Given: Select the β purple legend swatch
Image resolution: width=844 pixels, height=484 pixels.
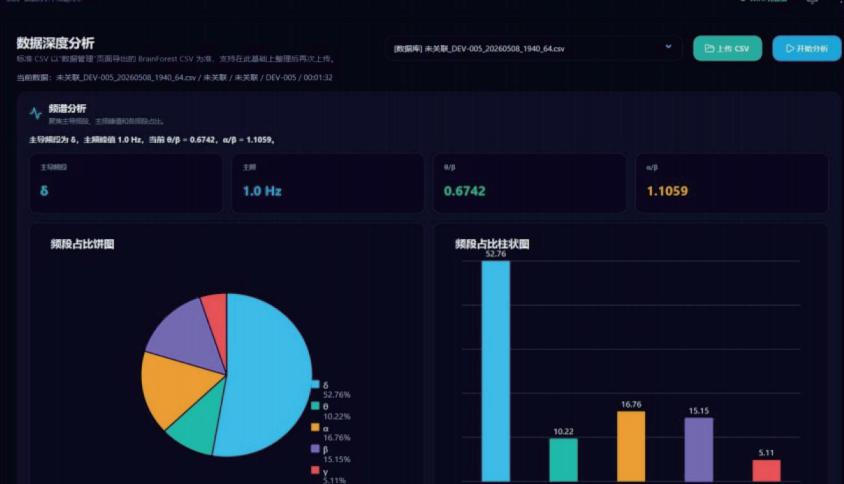Looking at the screenshot, I should tap(315, 448).
